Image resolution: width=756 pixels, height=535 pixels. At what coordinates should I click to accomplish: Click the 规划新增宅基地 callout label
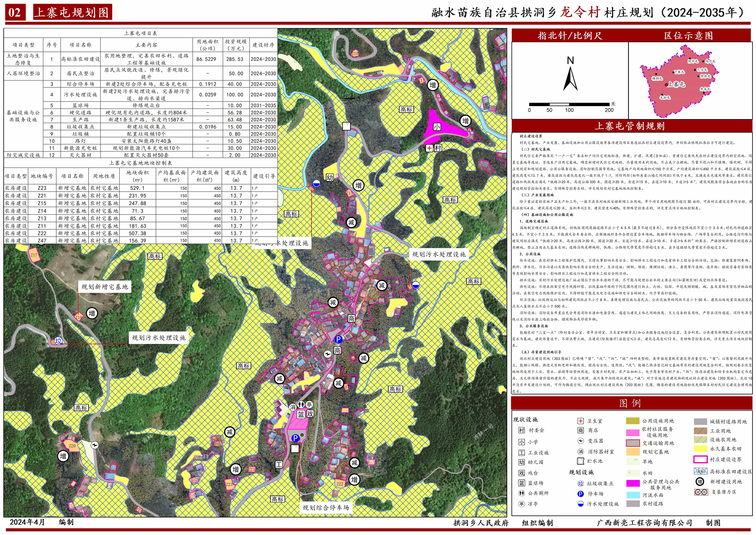point(104,287)
